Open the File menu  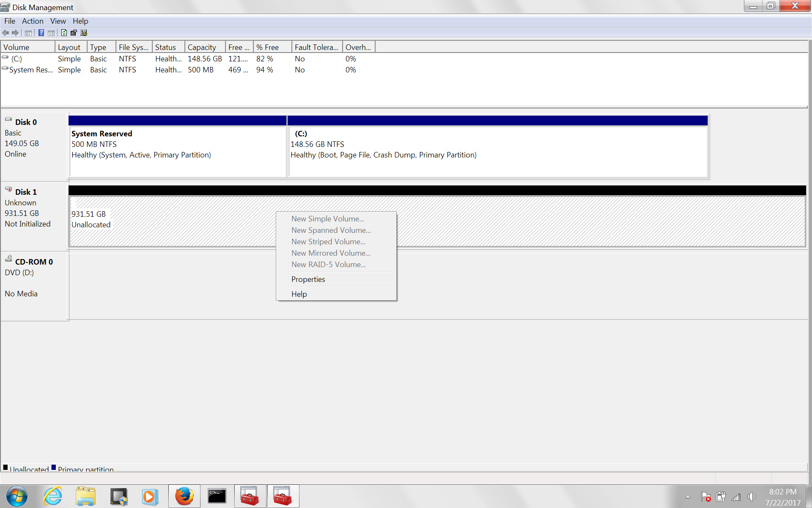(x=10, y=21)
